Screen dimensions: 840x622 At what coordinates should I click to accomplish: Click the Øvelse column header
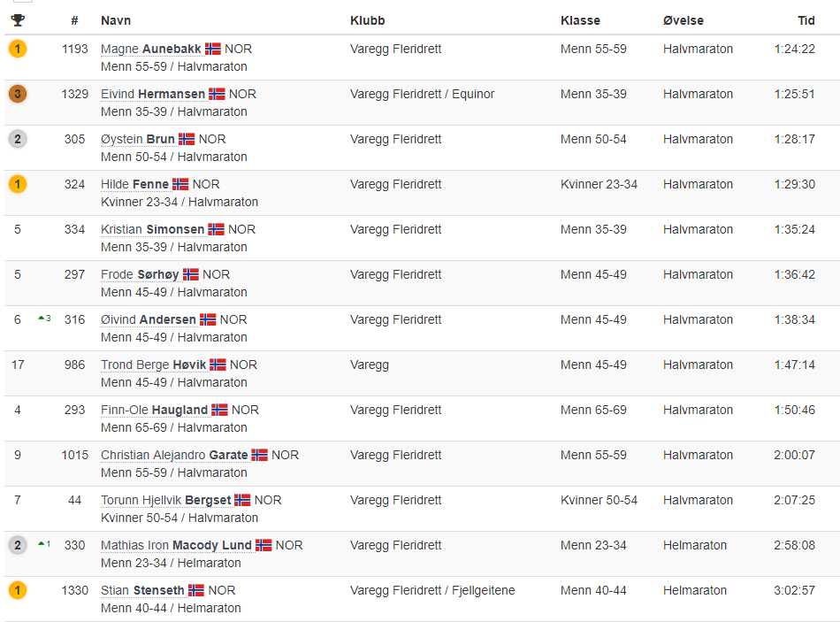pyautogui.click(x=683, y=20)
